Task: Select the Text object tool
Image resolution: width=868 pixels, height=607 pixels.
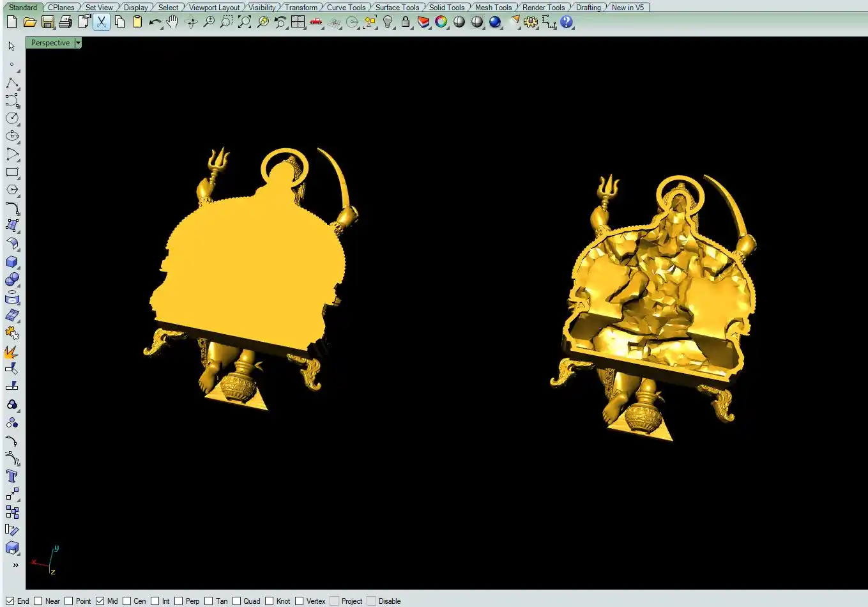Action: (12, 476)
